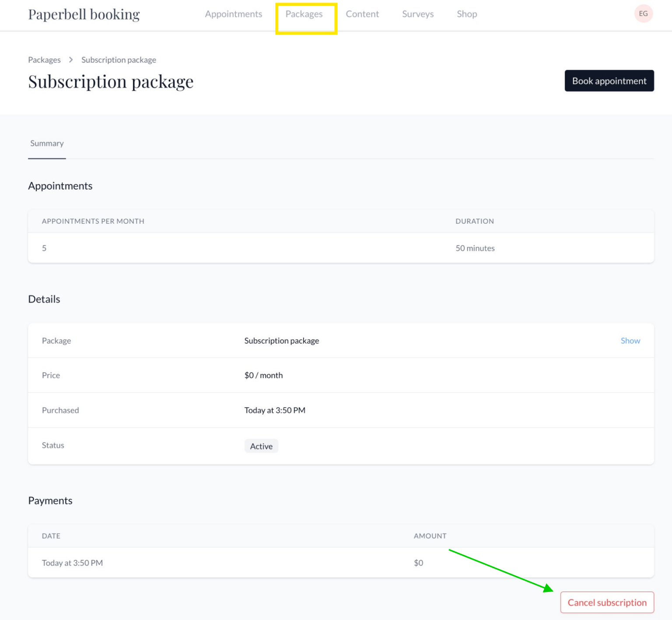The width and height of the screenshot is (672, 620).
Task: Click the Payments DATE column header
Action: (x=51, y=535)
